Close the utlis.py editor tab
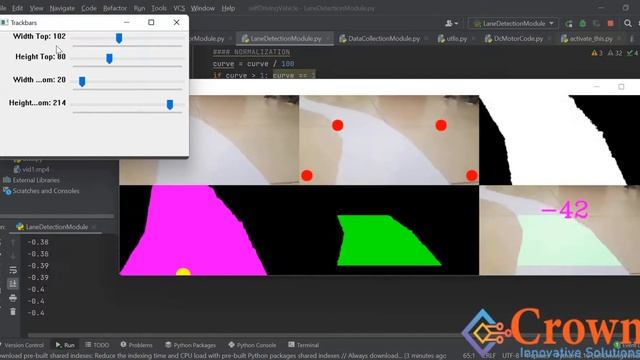The image size is (640, 360). (x=473, y=39)
